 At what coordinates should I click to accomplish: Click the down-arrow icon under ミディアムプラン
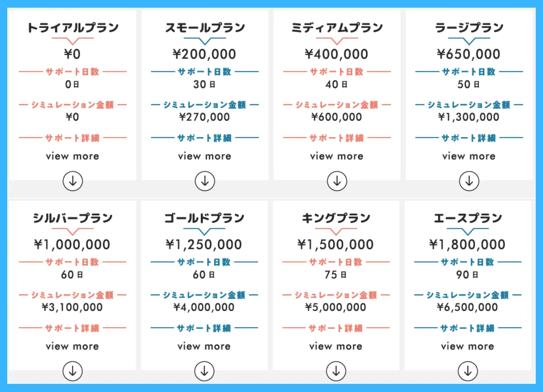tap(337, 181)
